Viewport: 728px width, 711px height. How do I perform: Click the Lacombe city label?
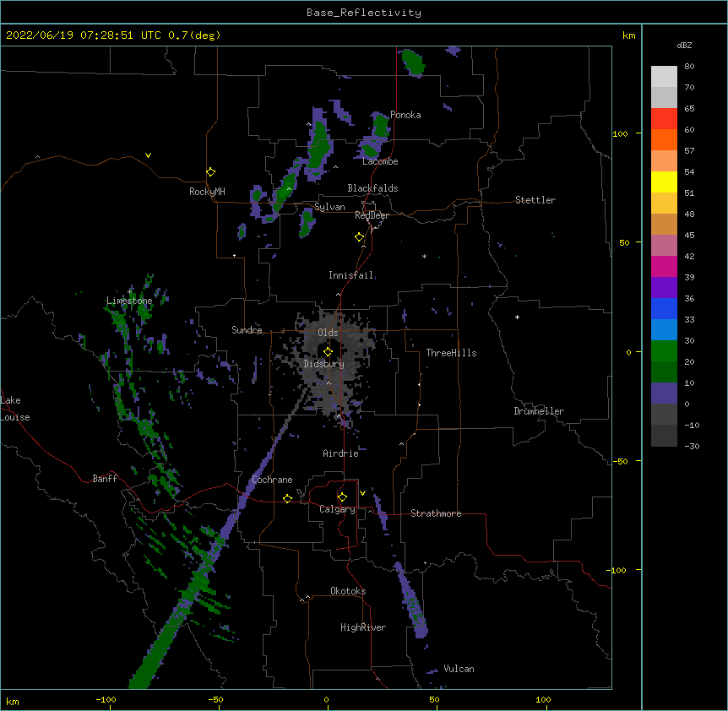[380, 161]
